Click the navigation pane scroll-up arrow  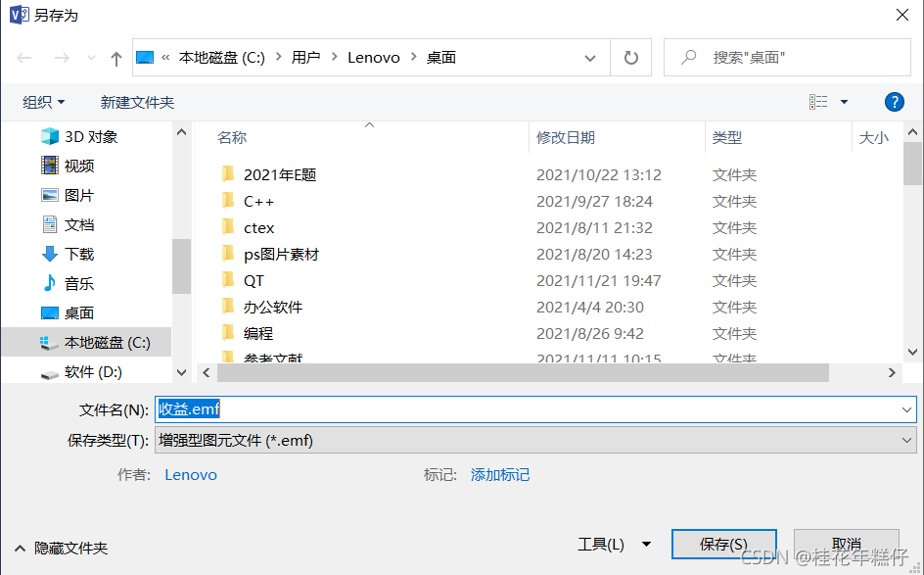(x=181, y=132)
